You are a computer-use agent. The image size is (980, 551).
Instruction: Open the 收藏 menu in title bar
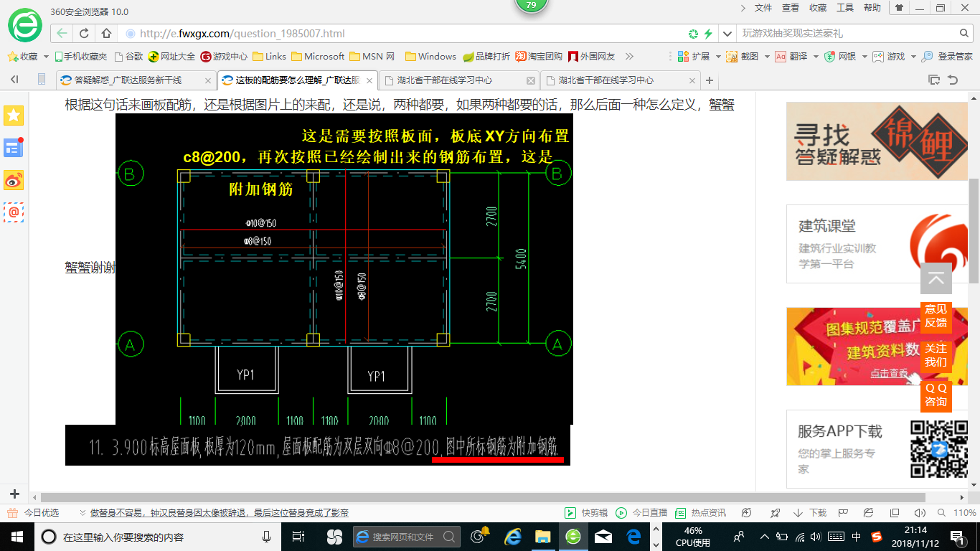[818, 8]
